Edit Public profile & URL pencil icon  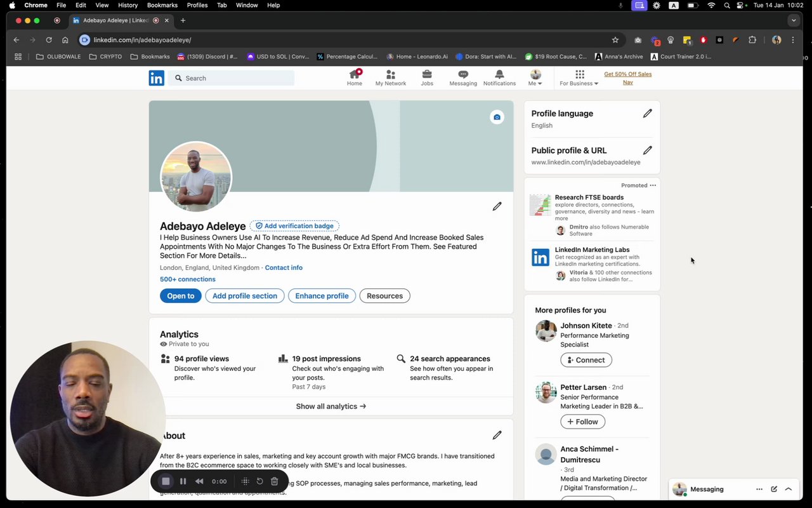(647, 150)
